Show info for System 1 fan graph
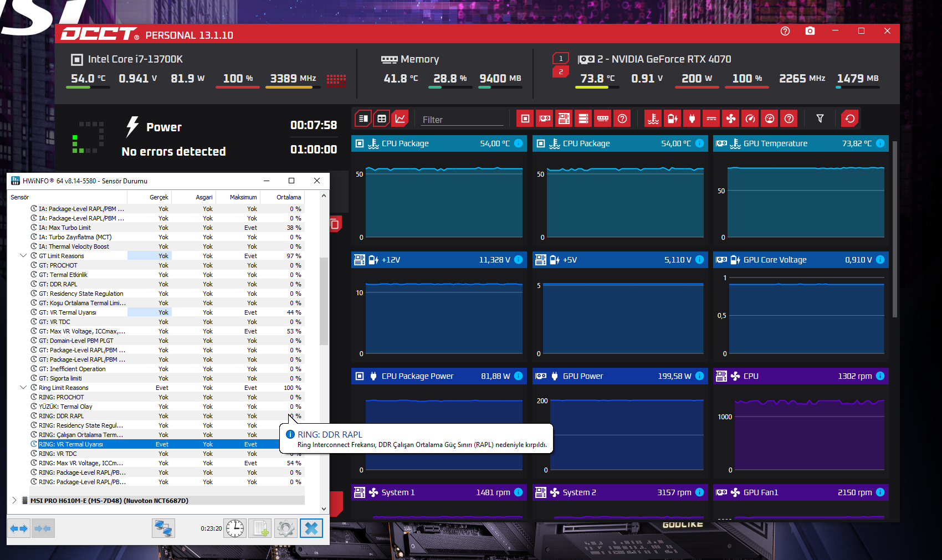This screenshot has height=560, width=942. (518, 492)
